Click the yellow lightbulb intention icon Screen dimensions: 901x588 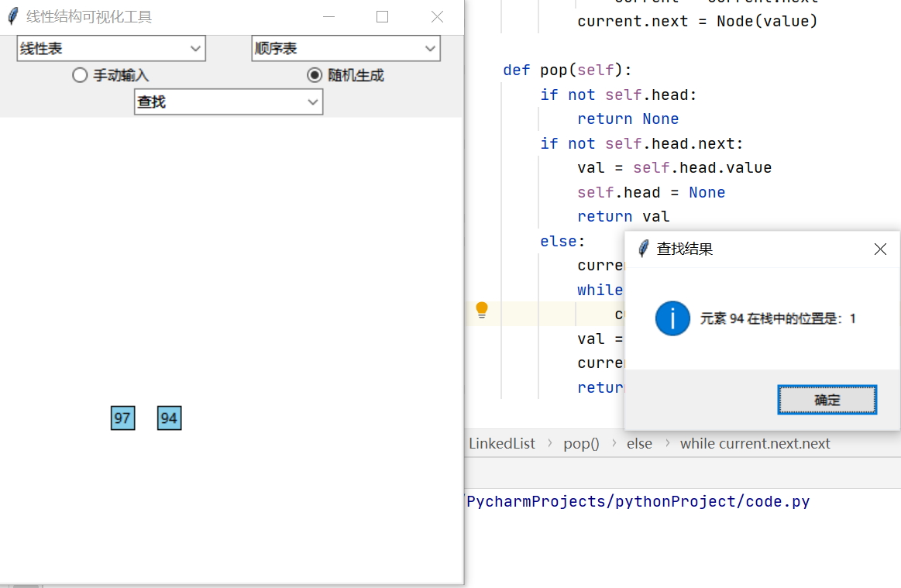click(x=482, y=311)
